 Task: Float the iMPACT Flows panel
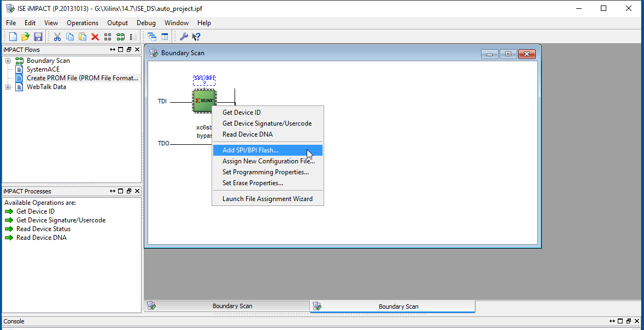point(129,50)
